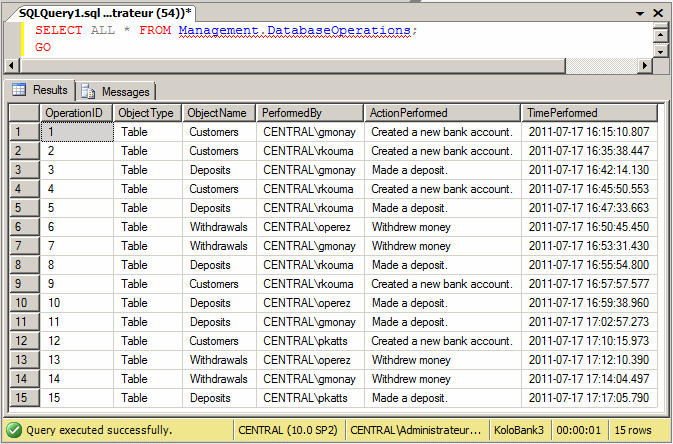673x444 pixels.
Task: Click the horizontal scrollbar thumb in editor
Action: tap(293, 66)
